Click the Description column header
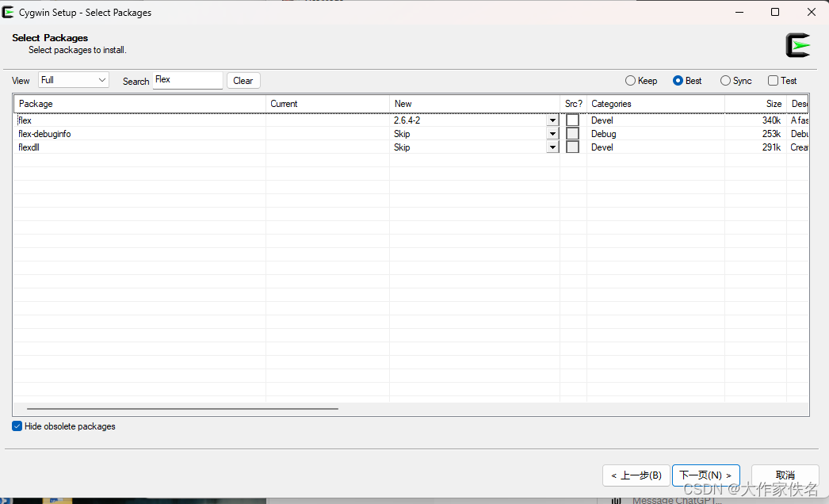Screen dimensions: 829x504 pyautogui.click(x=798, y=104)
